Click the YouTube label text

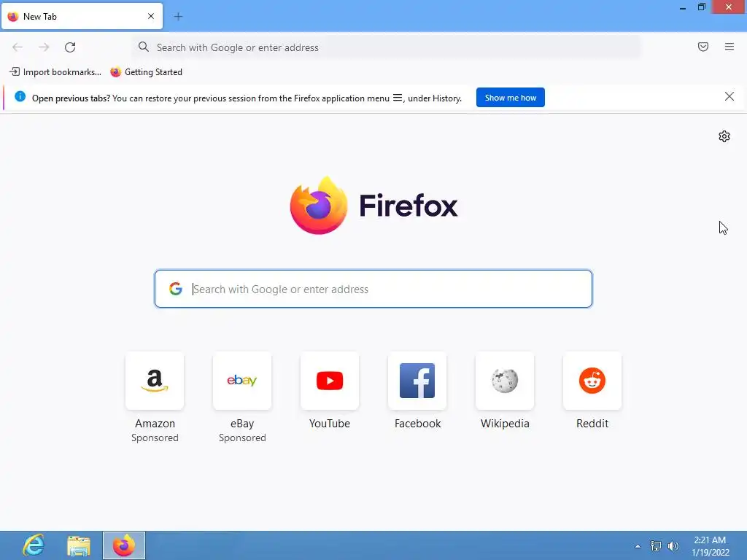pyautogui.click(x=330, y=424)
